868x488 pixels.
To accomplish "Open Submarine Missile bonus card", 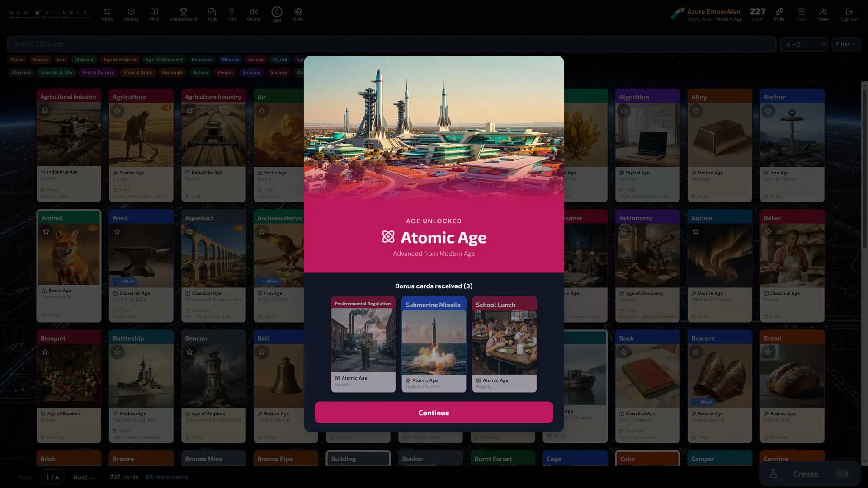I will point(434,344).
